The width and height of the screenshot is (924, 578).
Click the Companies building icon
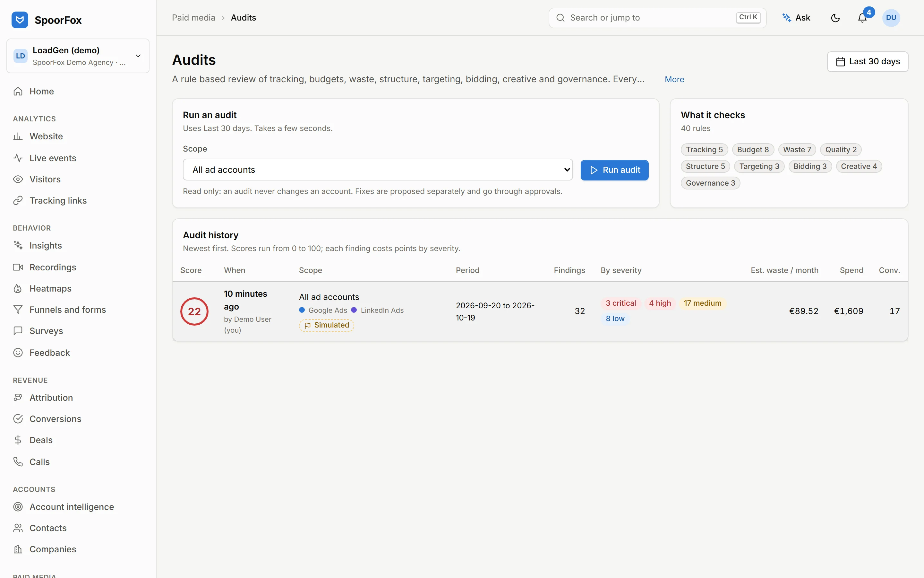click(18, 549)
